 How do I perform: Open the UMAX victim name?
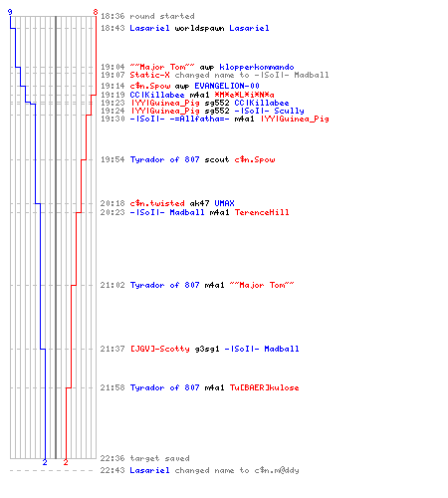(x=224, y=203)
